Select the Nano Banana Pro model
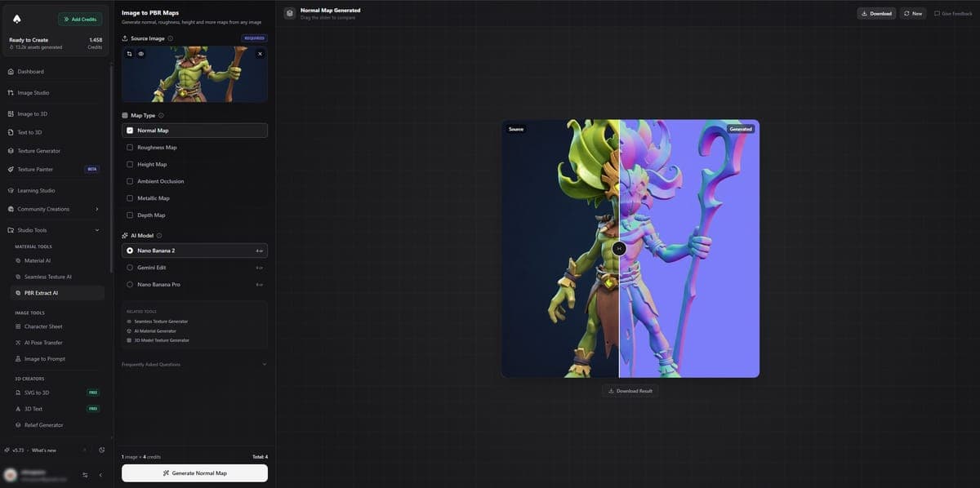The image size is (980, 488). point(194,285)
